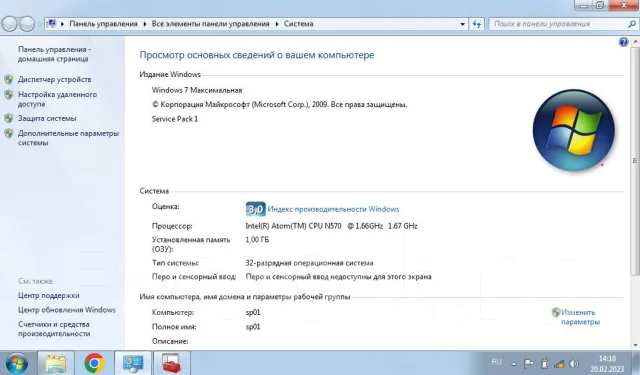Click the Action Center flag icon
Screen dimensions: 640x375
[529, 363]
